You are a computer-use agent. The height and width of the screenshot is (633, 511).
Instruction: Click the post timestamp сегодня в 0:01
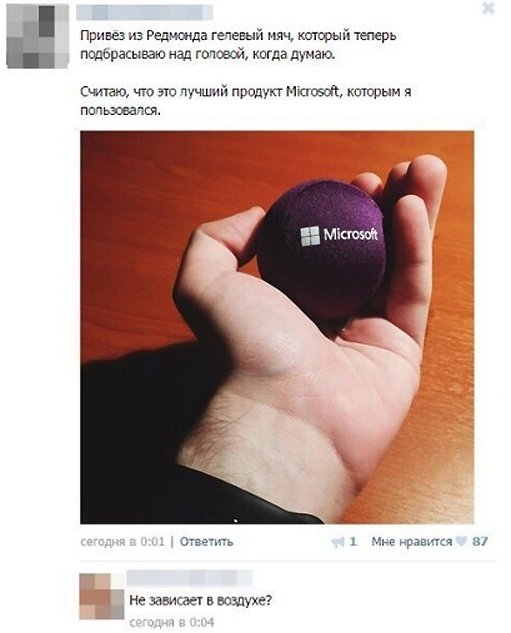tap(122, 541)
